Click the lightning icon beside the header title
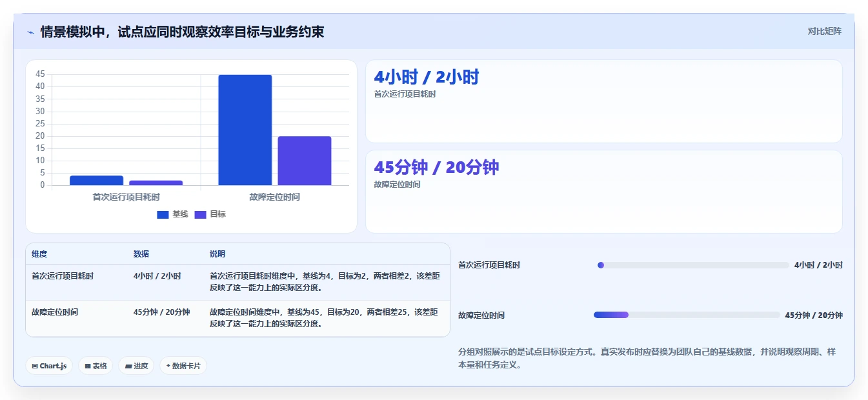The height and width of the screenshot is (400, 868). [x=31, y=32]
